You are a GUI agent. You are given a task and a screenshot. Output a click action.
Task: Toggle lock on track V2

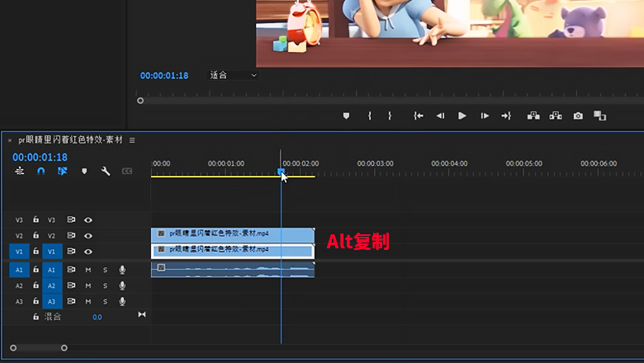point(36,235)
